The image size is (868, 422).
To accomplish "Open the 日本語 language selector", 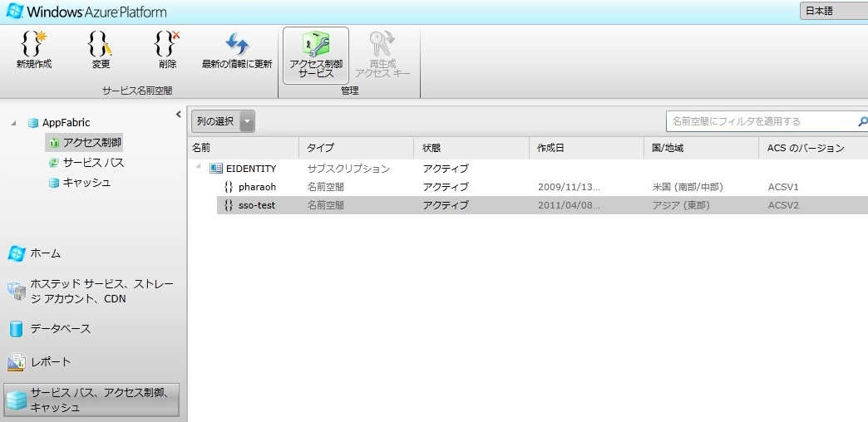I will [834, 11].
